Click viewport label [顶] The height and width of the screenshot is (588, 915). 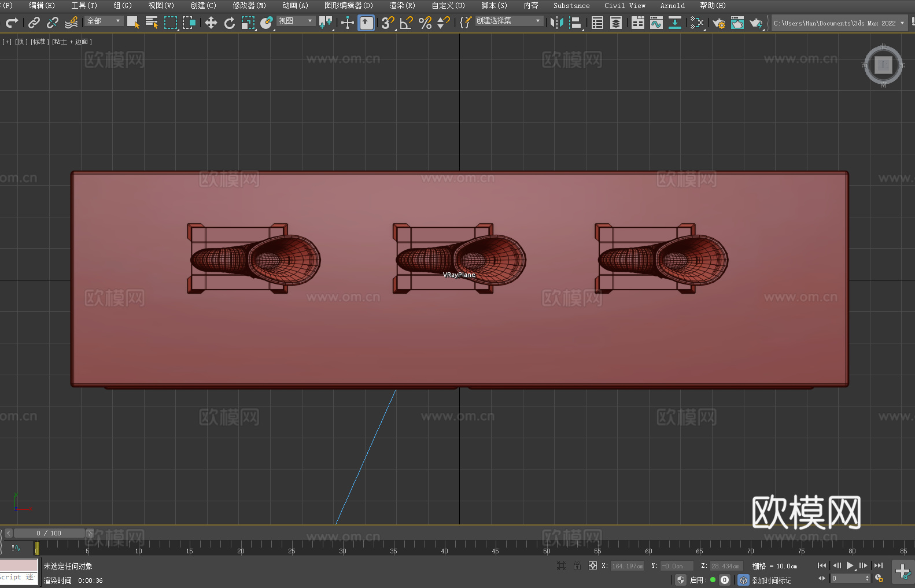click(21, 42)
